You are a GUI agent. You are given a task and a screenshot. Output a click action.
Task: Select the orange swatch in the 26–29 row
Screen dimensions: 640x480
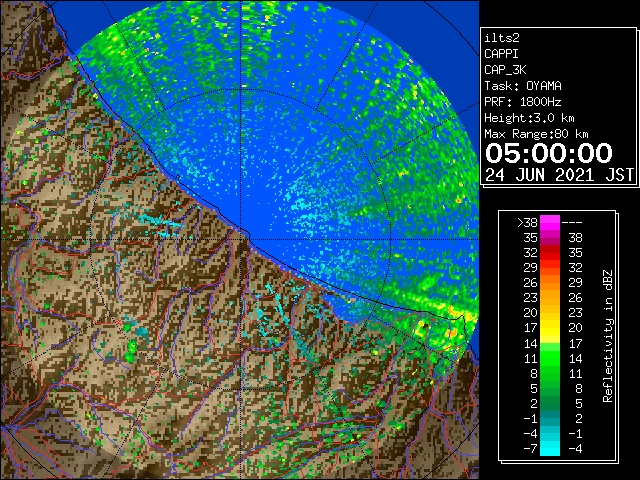pos(550,283)
